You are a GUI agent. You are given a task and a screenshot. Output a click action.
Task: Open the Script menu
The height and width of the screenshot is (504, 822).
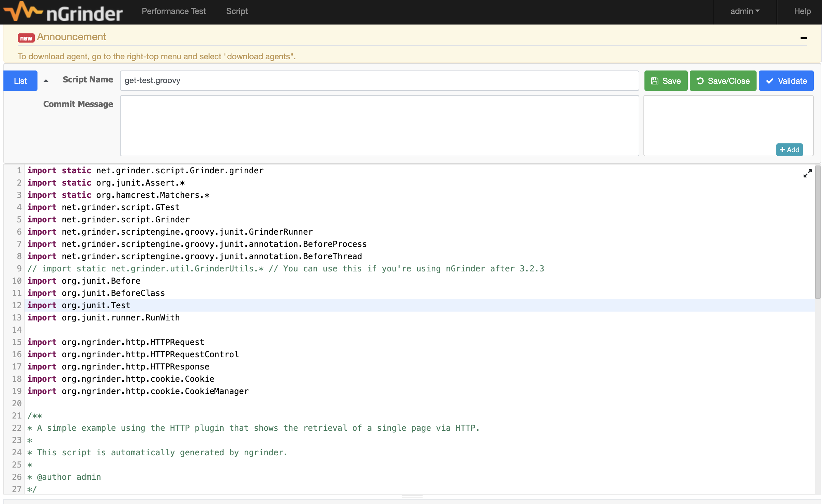237,11
